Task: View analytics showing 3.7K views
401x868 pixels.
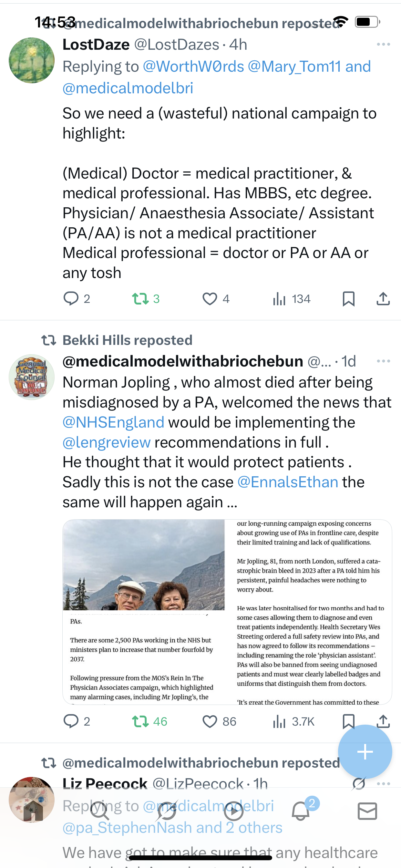Action: (x=293, y=721)
